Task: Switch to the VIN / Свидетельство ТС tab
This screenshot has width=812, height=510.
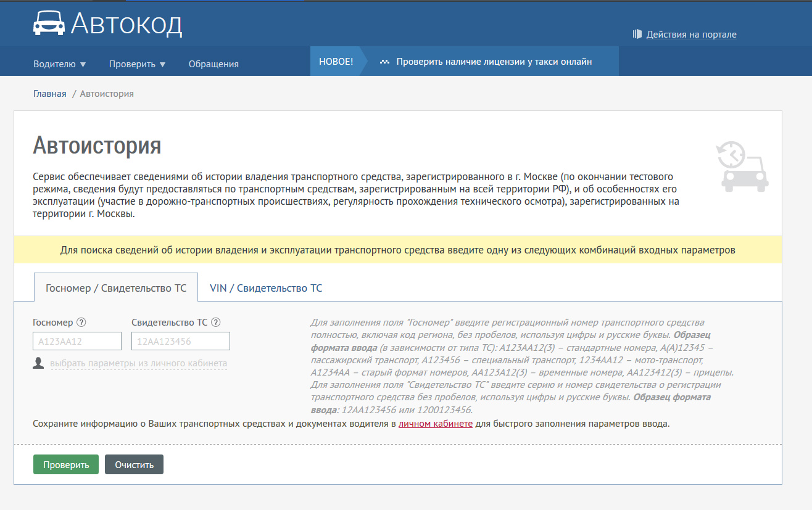Action: point(266,288)
